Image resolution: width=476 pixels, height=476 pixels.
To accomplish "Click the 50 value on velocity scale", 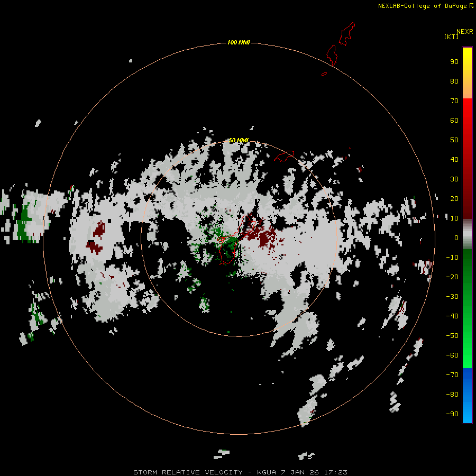I will pos(454,140).
